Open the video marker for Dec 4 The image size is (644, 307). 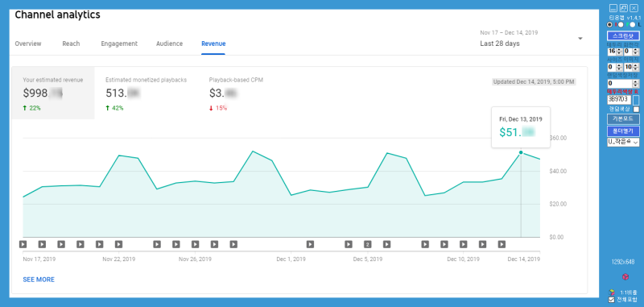pos(349,244)
